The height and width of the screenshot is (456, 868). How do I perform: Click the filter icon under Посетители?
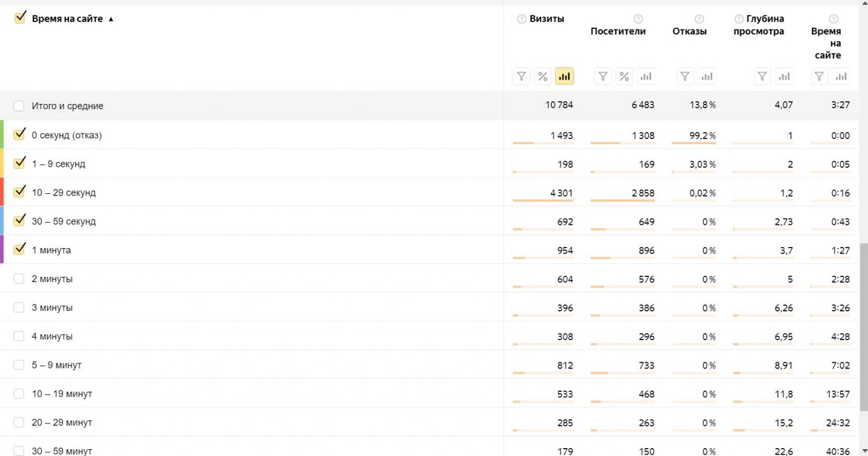coord(603,76)
